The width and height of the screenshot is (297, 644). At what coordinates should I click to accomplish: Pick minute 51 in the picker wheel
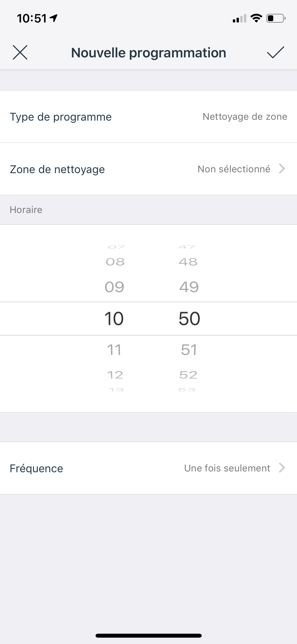[189, 350]
